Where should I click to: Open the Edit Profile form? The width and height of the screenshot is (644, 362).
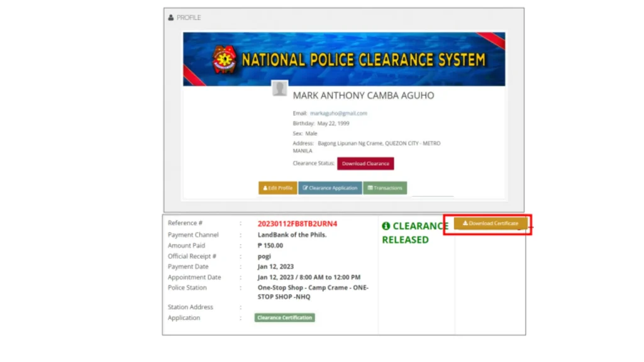277,187
